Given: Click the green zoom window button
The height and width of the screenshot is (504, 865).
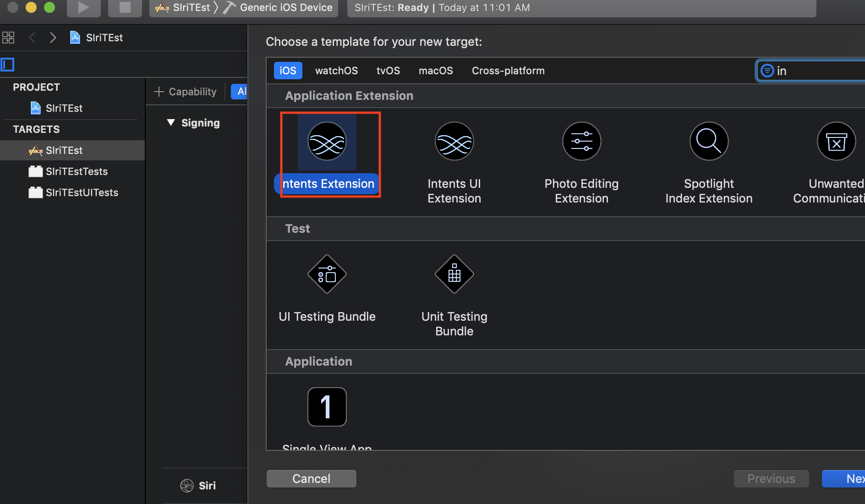Looking at the screenshot, I should (49, 7).
